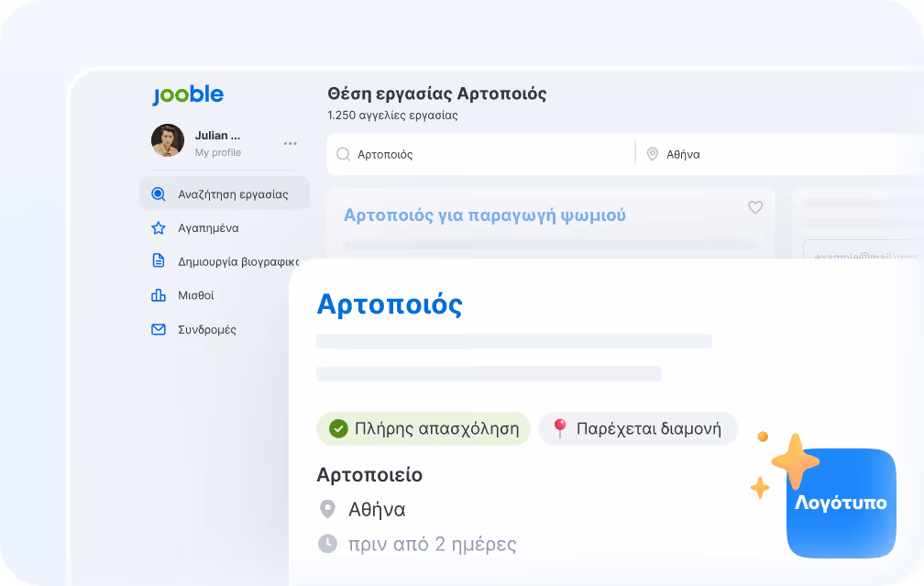This screenshot has width=924, height=586.
Task: Open the profile three-dots menu
Action: [290, 144]
